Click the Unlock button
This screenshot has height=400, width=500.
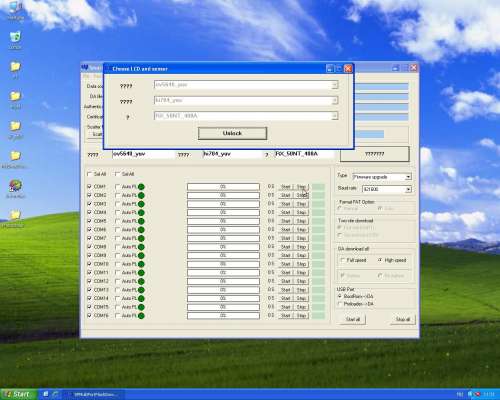pos(232,133)
